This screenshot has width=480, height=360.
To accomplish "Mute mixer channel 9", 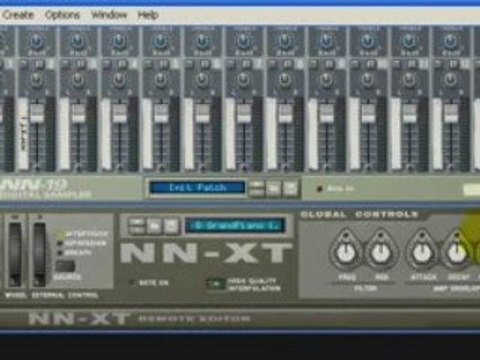I will (313, 64).
